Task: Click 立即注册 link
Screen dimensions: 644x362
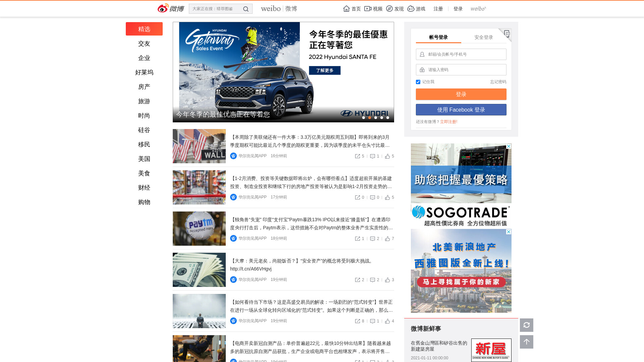Action: coord(448,122)
